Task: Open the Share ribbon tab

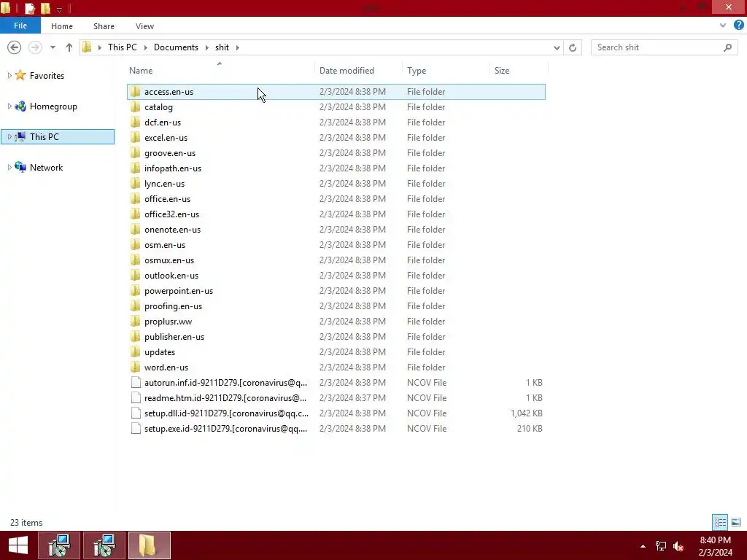Action: pos(104,26)
